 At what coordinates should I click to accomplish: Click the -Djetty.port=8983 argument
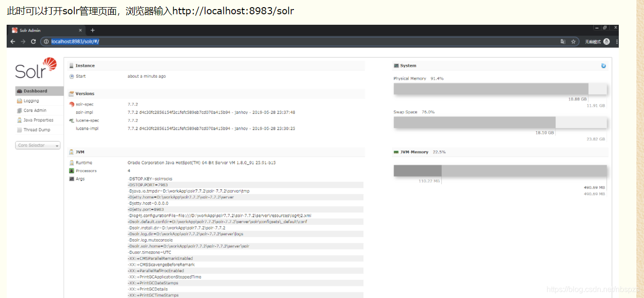pyautogui.click(x=146, y=209)
